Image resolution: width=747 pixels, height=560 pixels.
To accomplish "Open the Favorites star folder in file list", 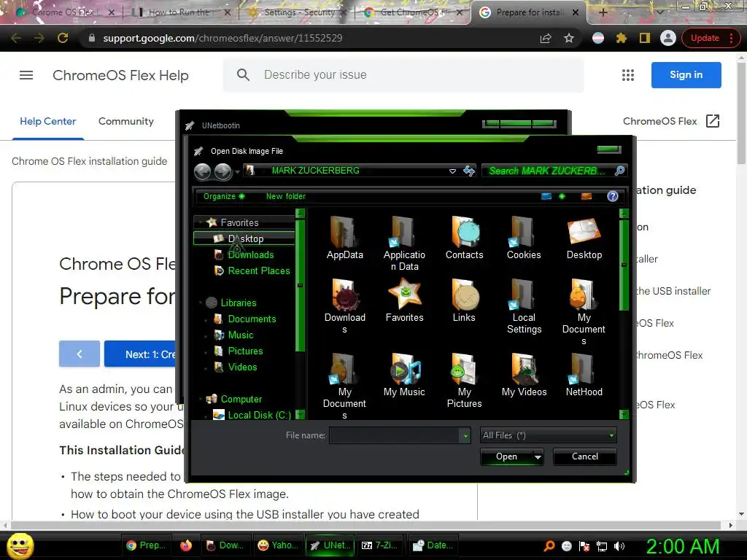I will coord(404,300).
